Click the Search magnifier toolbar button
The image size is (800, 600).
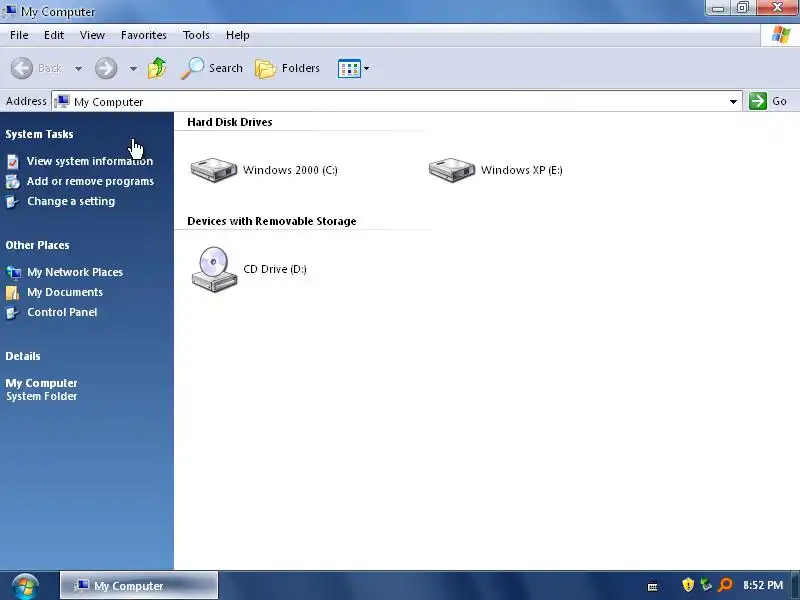click(x=212, y=68)
